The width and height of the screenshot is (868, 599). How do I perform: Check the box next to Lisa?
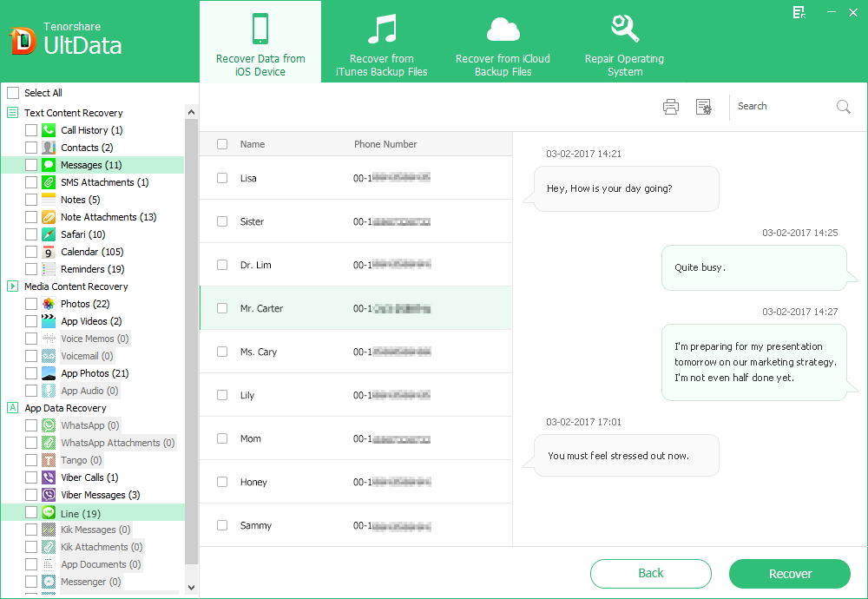point(222,178)
